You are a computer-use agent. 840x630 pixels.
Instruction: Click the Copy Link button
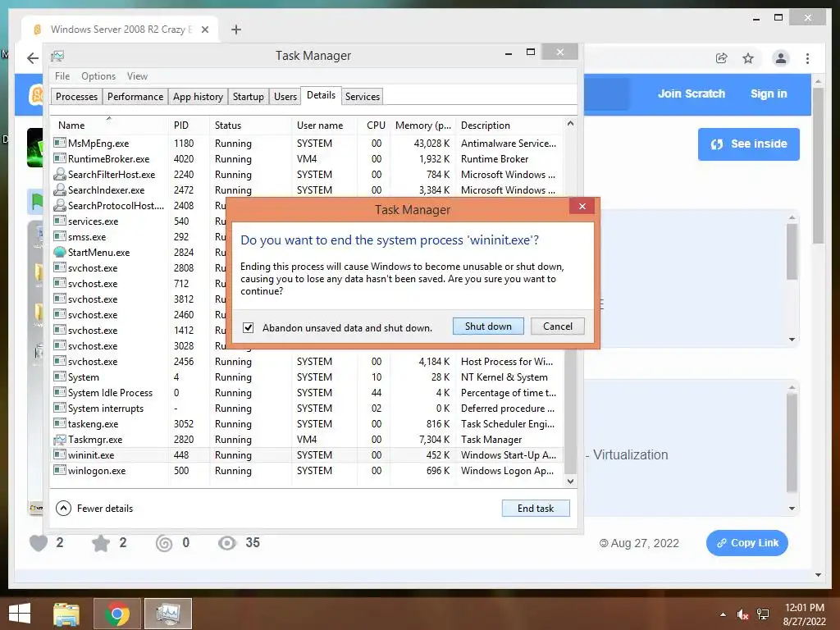pos(746,543)
